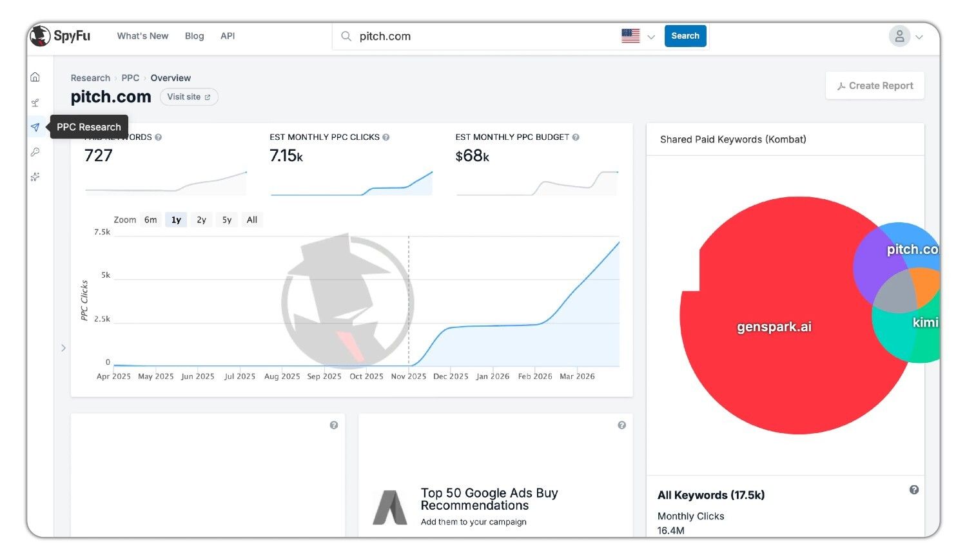Click the 727 paid keywords value
The width and height of the screenshot is (967, 560).
coord(99,155)
